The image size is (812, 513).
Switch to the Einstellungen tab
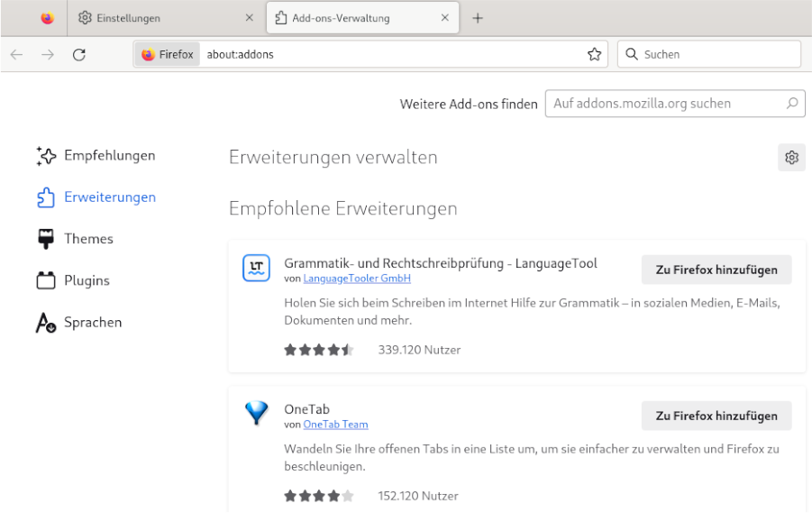click(x=165, y=18)
